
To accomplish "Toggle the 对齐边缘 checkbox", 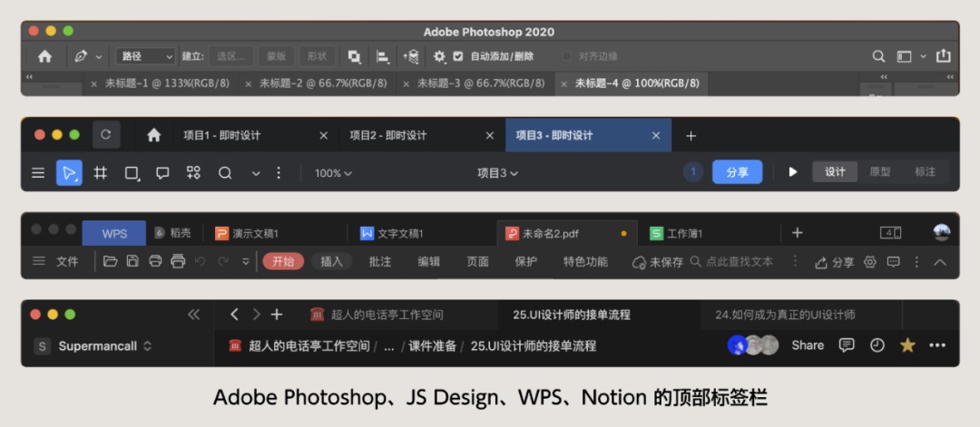I will click(566, 56).
